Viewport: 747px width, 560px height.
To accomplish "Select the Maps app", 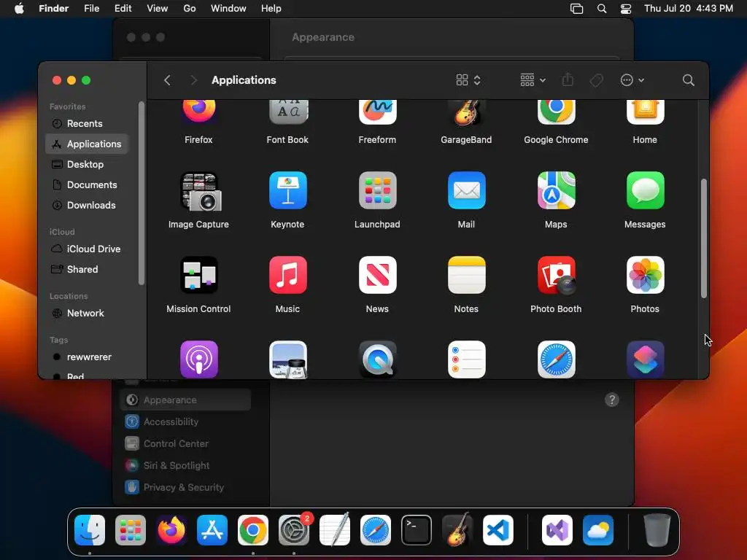I will coord(556,190).
